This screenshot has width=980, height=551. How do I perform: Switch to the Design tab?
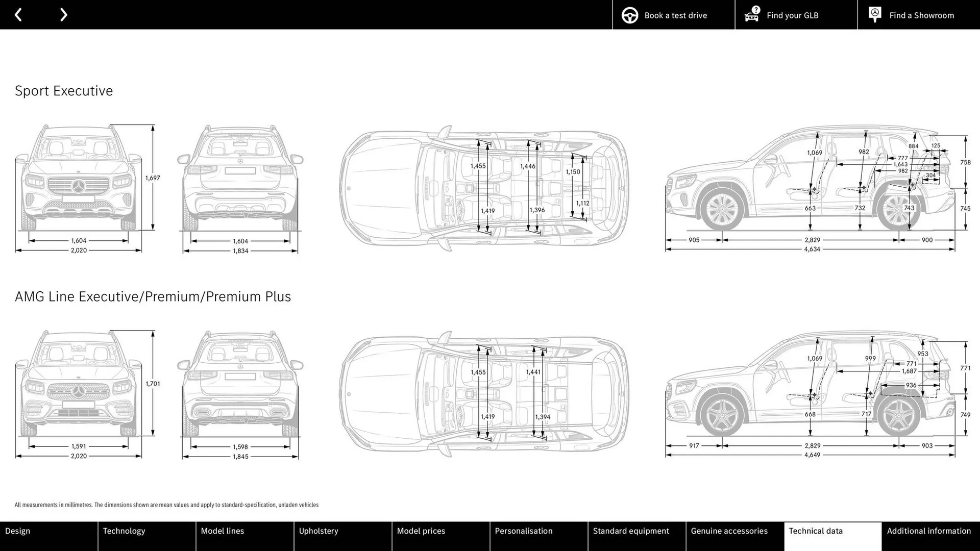point(17,531)
